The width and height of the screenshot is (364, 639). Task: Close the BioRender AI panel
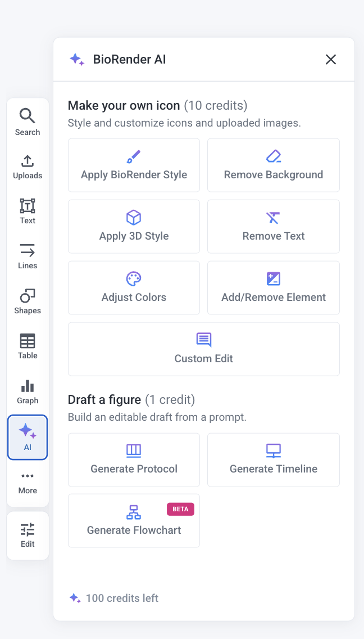coord(331,60)
